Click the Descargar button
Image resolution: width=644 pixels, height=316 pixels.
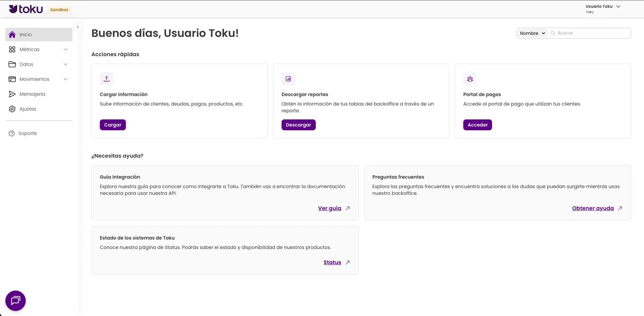(299, 125)
